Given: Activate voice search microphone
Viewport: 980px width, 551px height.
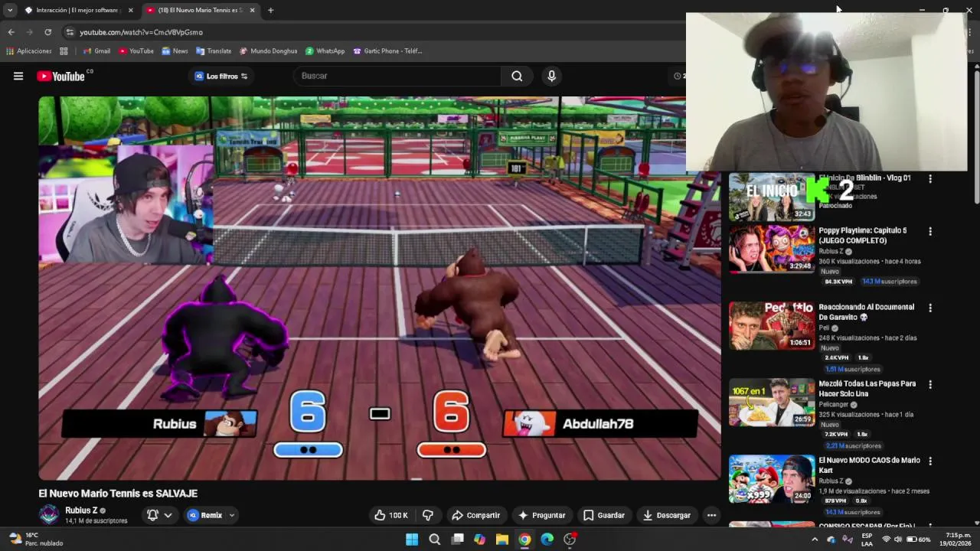Looking at the screenshot, I should coord(551,76).
